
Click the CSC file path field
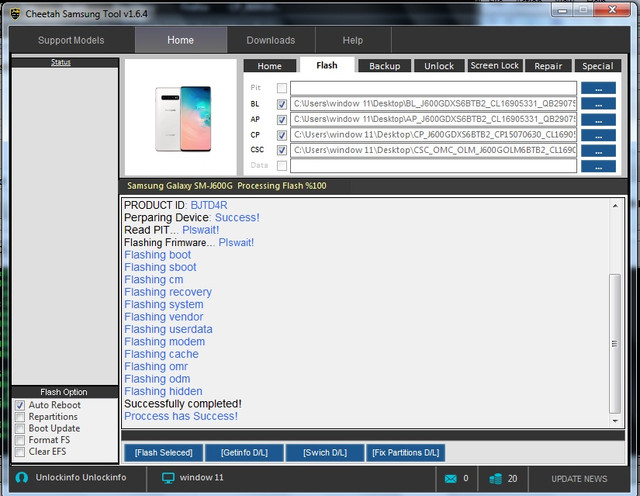coord(433,150)
